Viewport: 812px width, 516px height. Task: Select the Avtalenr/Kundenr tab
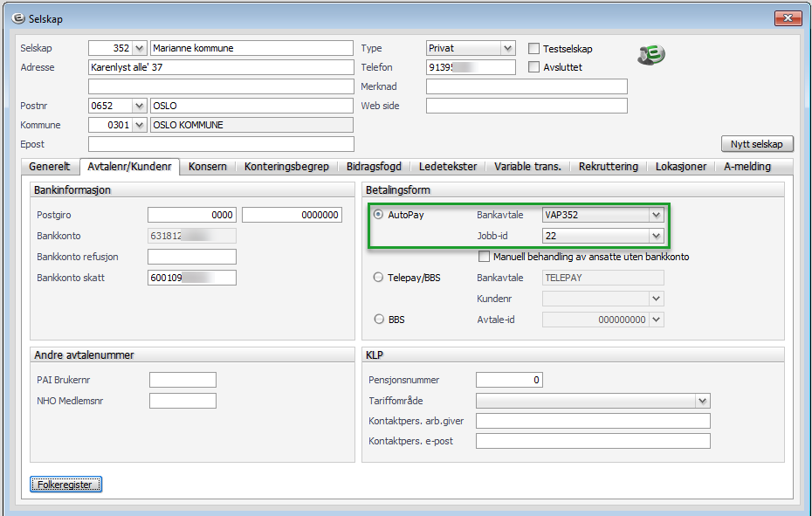point(129,166)
